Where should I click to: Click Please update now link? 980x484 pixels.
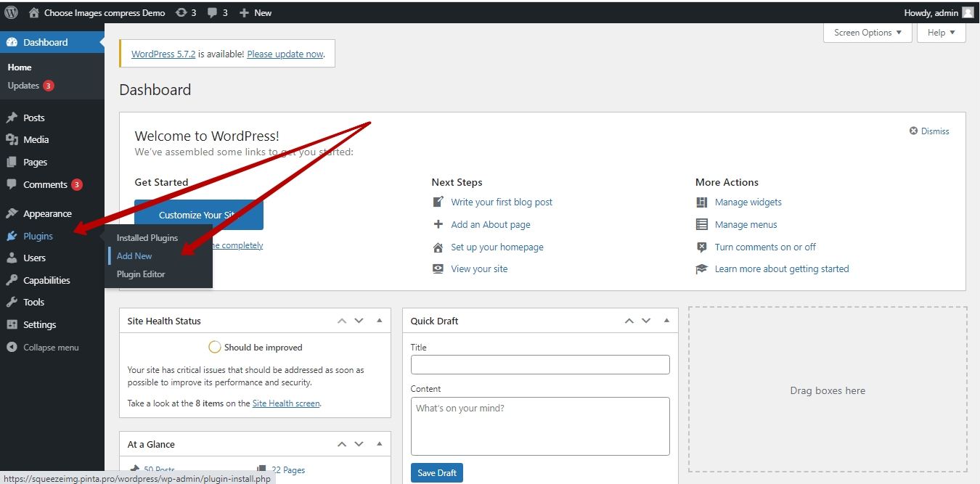tap(285, 54)
